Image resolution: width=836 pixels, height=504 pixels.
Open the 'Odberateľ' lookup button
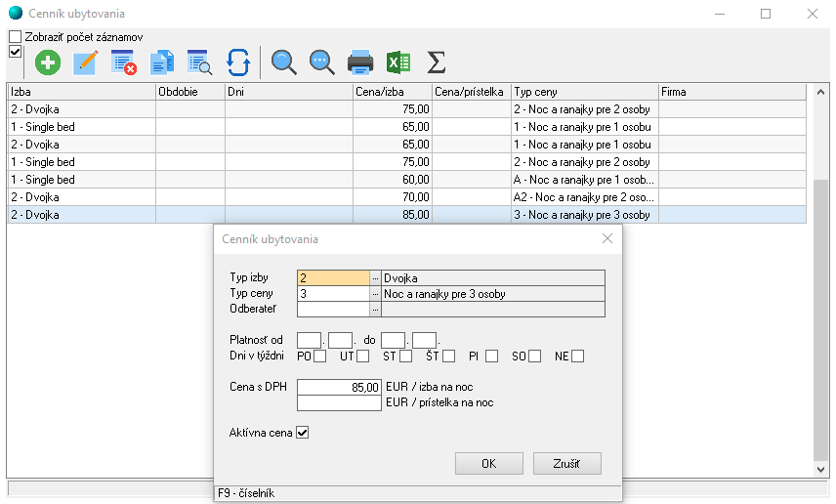375,310
